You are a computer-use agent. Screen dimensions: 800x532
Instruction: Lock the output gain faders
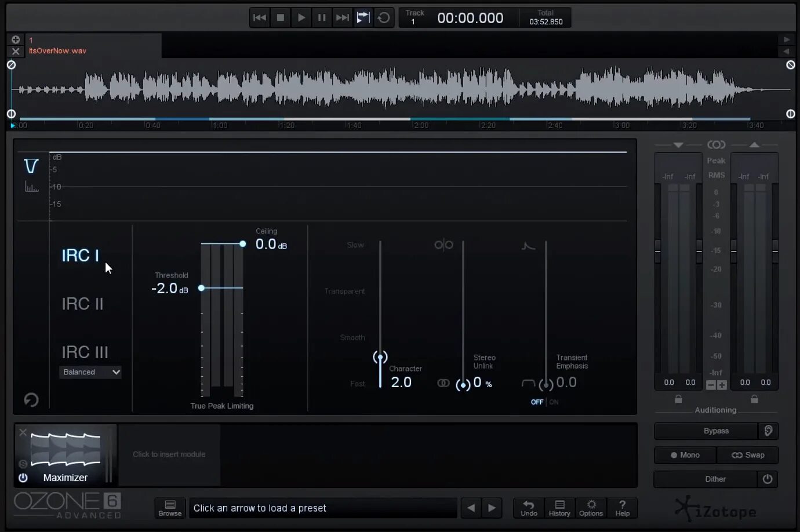click(x=754, y=399)
